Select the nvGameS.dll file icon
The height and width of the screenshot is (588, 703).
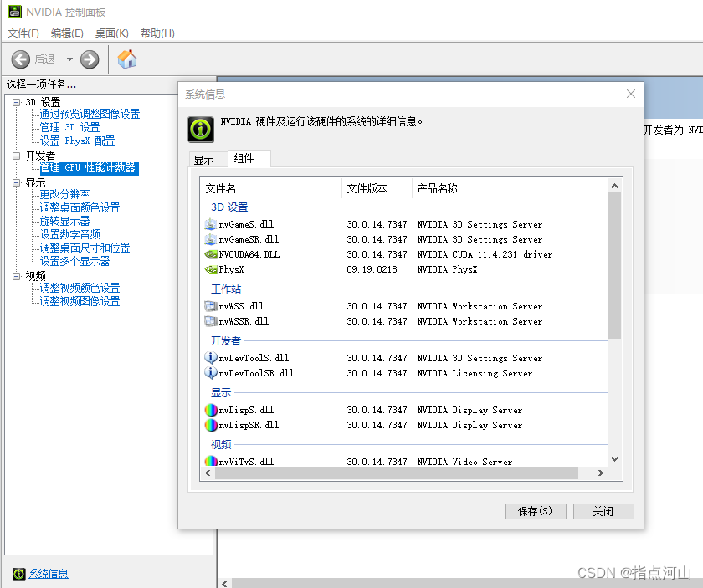click(211, 224)
